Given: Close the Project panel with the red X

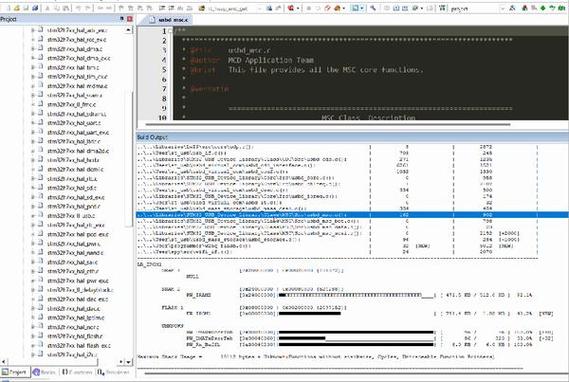Looking at the screenshot, I should coord(130,19).
